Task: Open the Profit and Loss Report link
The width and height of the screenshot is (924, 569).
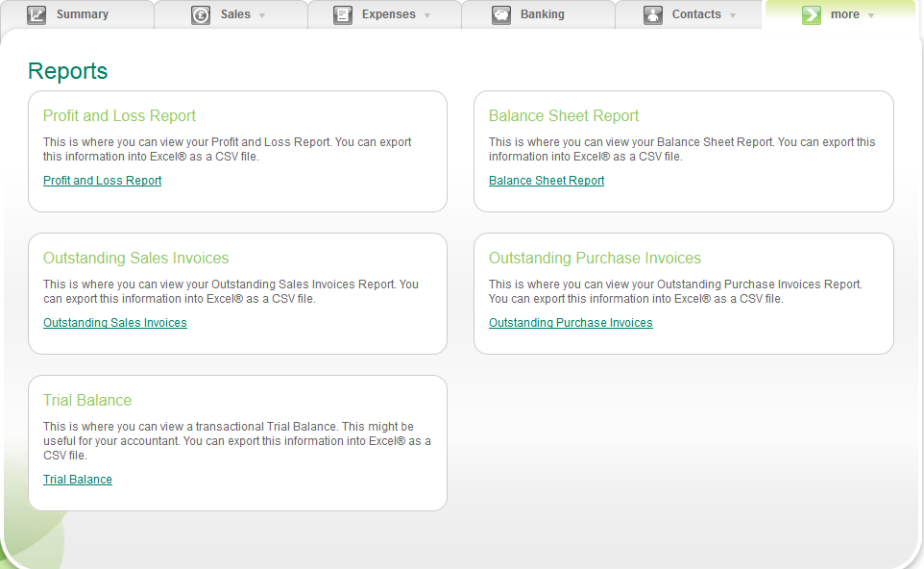Action: pyautogui.click(x=102, y=180)
